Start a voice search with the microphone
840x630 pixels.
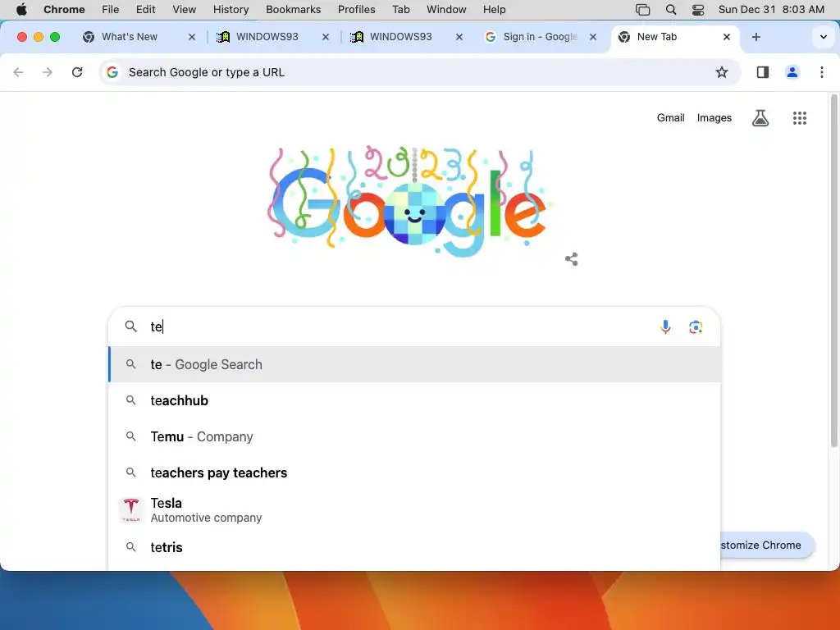coord(665,326)
